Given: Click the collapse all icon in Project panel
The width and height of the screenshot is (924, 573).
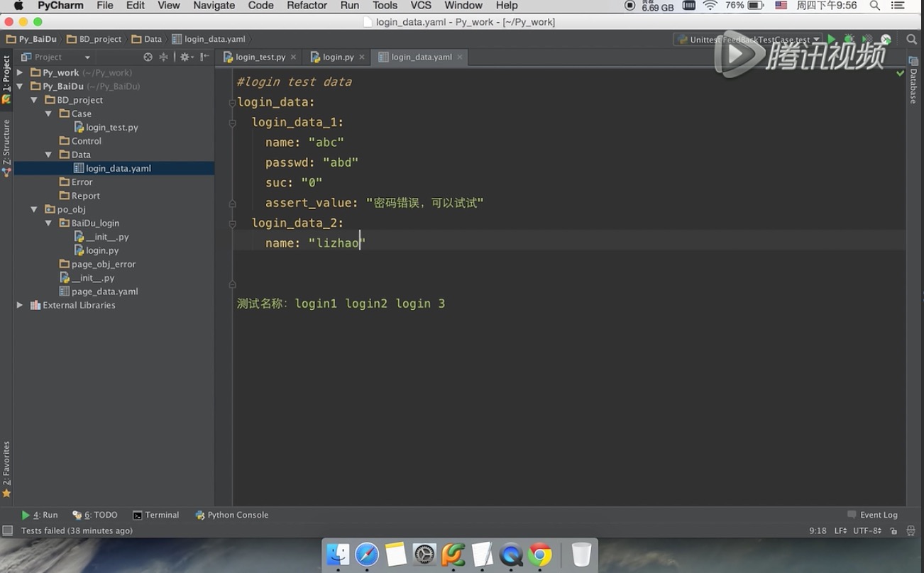Looking at the screenshot, I should pos(164,57).
